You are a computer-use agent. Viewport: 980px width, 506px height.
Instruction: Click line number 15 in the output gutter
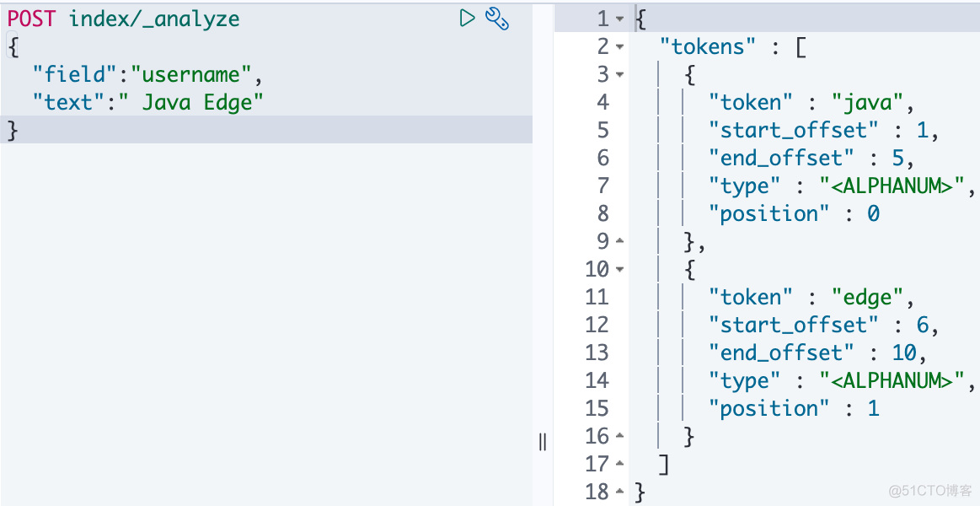pyautogui.click(x=597, y=409)
